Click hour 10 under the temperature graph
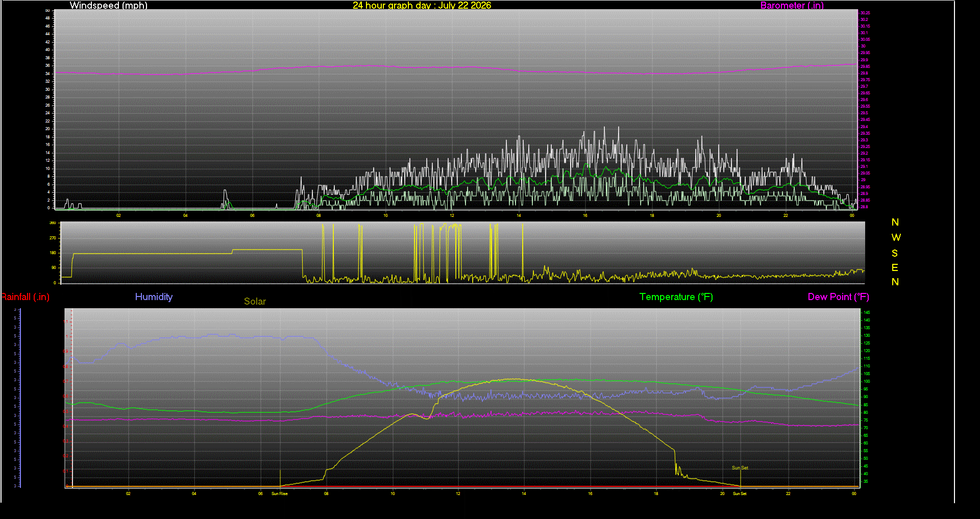This screenshot has height=519, width=980. pos(393,493)
